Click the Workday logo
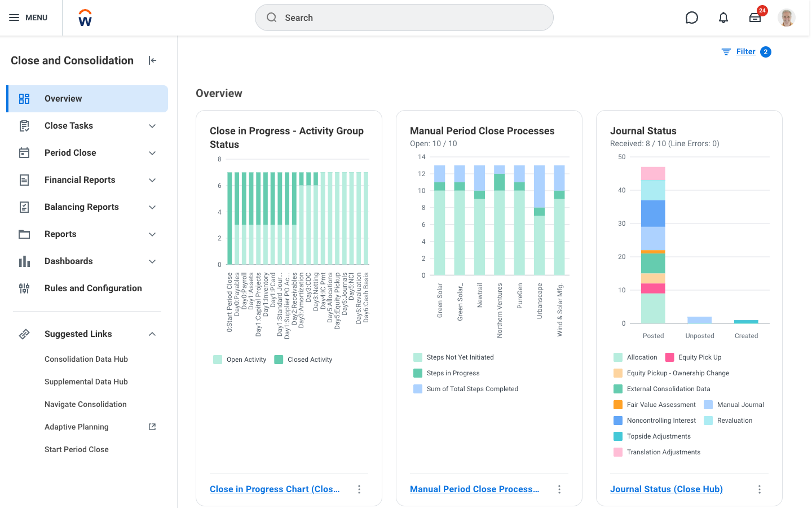This screenshot has width=812, height=508. point(84,17)
